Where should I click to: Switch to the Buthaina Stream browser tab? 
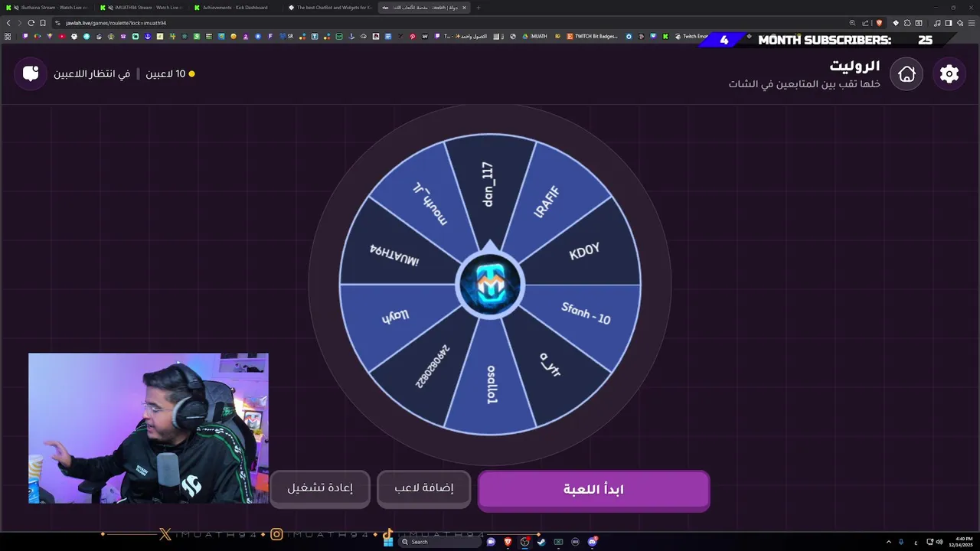pos(46,8)
